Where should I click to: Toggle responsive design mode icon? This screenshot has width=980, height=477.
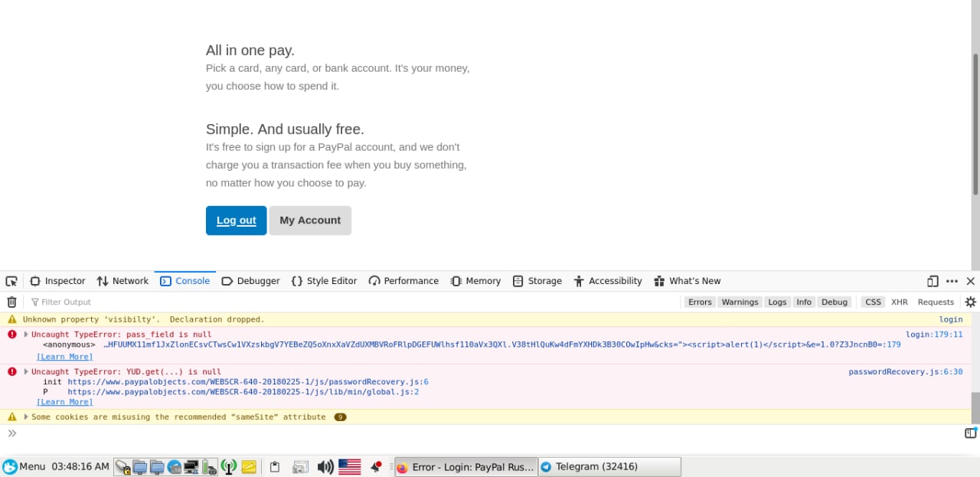(933, 281)
